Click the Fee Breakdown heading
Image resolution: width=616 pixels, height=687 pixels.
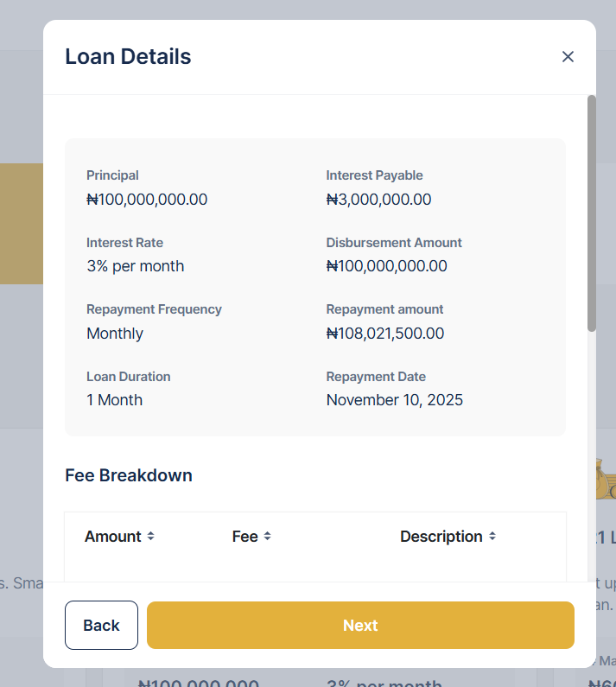(129, 475)
